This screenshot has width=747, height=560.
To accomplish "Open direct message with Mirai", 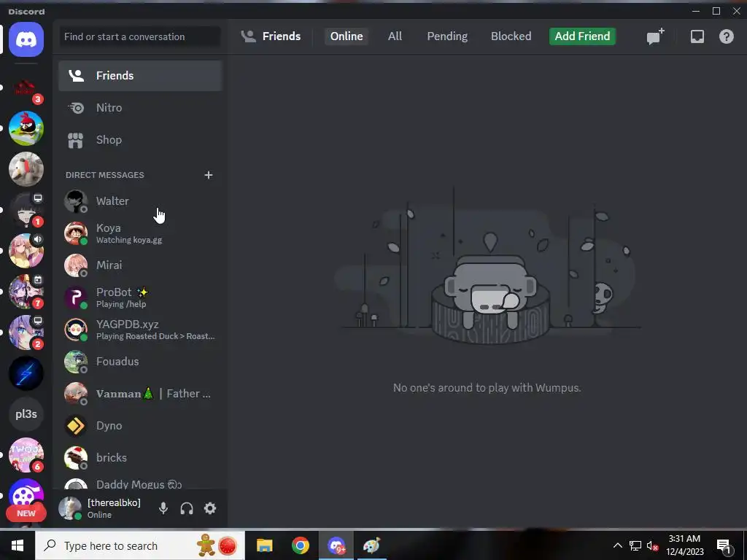I will pos(140,265).
